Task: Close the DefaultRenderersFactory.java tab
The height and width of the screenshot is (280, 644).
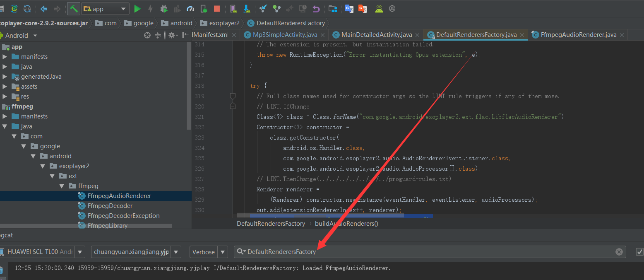Action: tap(522, 35)
